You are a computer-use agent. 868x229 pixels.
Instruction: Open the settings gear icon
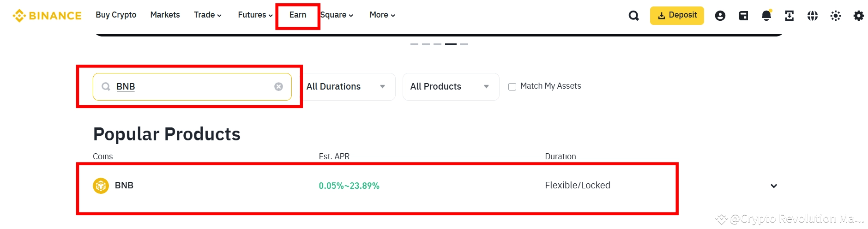pyautogui.click(x=858, y=16)
